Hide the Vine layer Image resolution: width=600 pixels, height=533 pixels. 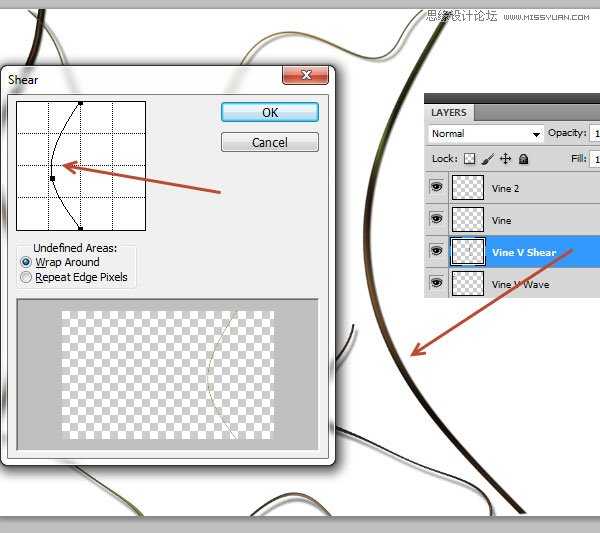pos(437,219)
